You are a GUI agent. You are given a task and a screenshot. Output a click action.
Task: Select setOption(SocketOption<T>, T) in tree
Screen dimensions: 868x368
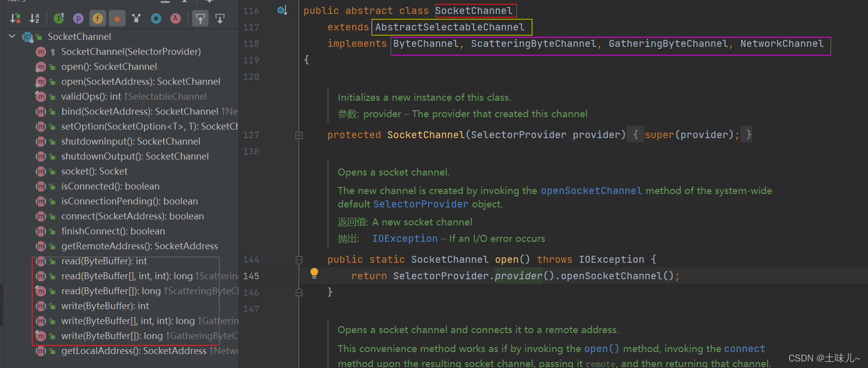tap(150, 126)
